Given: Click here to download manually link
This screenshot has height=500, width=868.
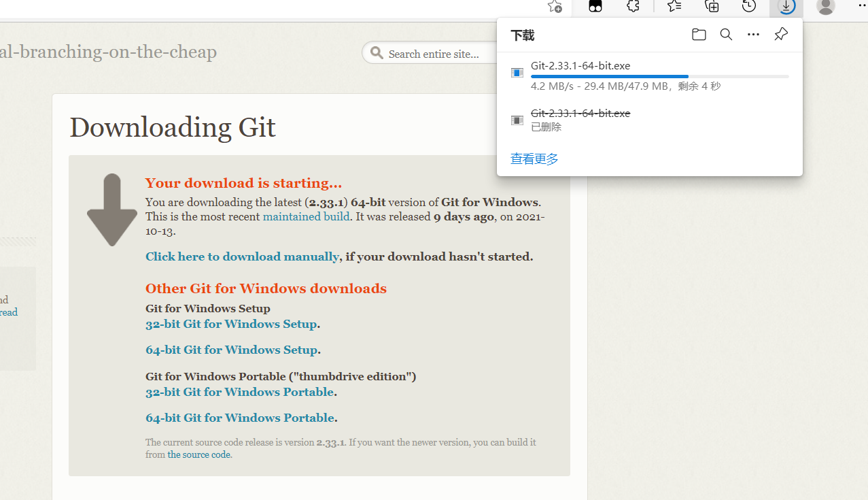Looking at the screenshot, I should [242, 256].
